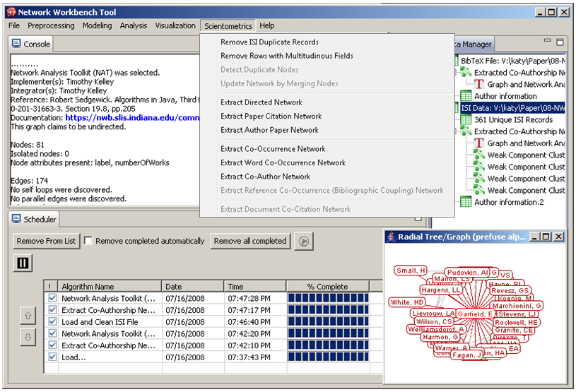Click the Algorithm Name column header

point(110,286)
